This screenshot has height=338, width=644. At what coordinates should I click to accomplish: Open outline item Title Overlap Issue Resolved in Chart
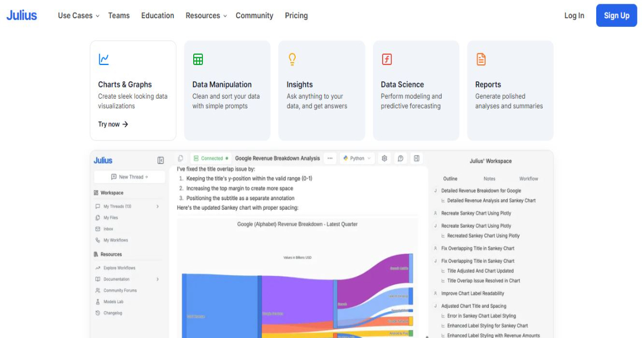[484, 281]
